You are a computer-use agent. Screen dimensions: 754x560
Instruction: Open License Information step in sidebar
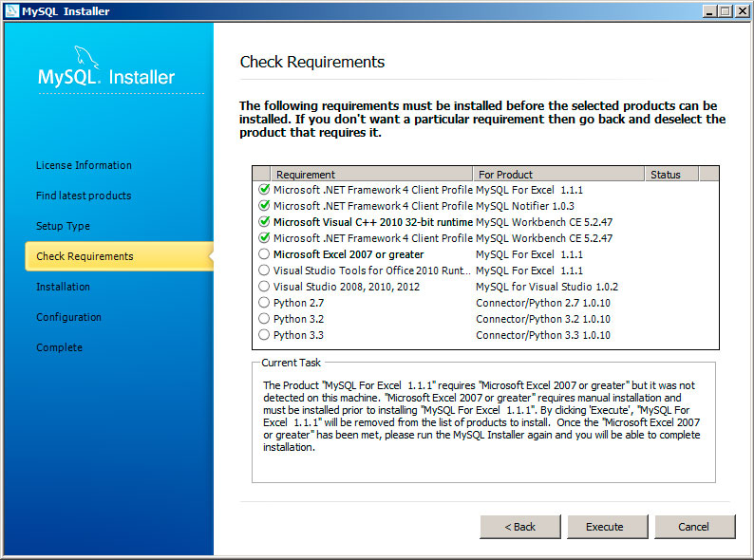click(84, 165)
